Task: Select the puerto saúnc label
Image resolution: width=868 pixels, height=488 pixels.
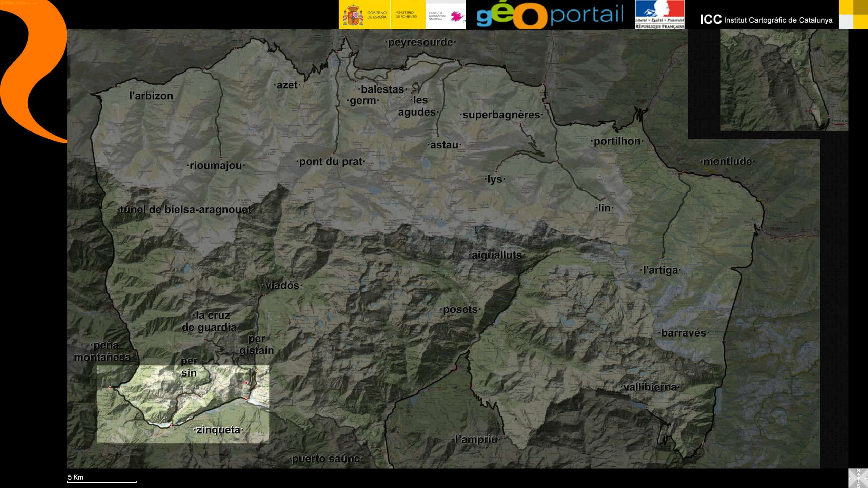Action: [325, 459]
